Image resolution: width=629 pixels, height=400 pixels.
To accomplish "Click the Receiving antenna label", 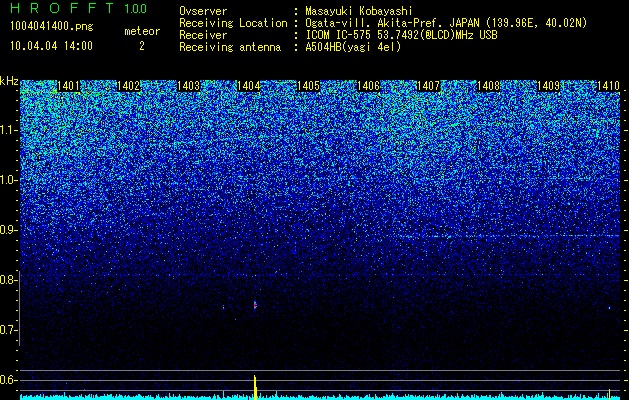I will coord(230,47).
